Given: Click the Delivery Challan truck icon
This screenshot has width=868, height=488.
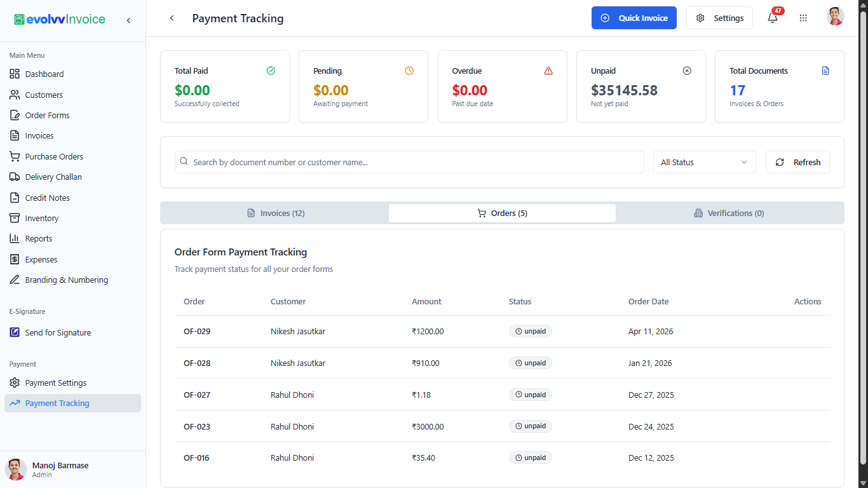Looking at the screenshot, I should pyautogui.click(x=15, y=177).
